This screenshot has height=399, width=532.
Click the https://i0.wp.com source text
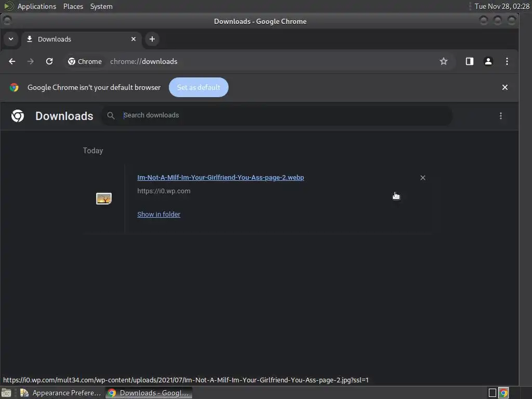pyautogui.click(x=164, y=191)
